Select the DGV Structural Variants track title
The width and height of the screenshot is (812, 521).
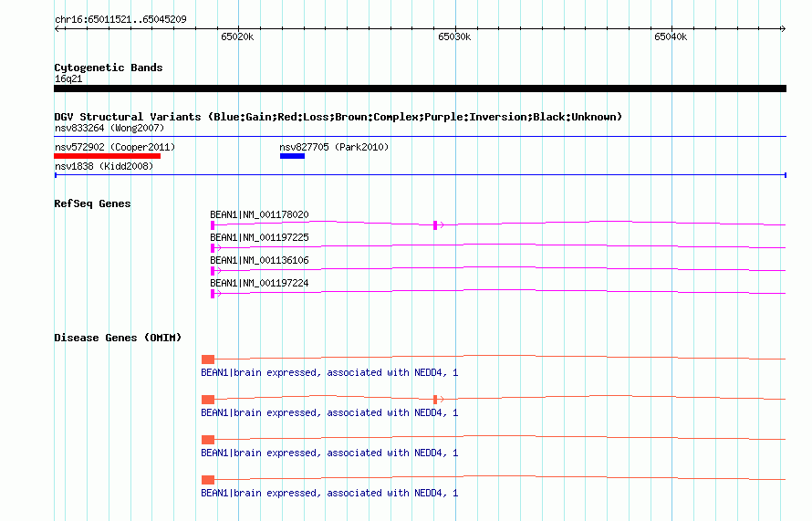[x=338, y=117]
